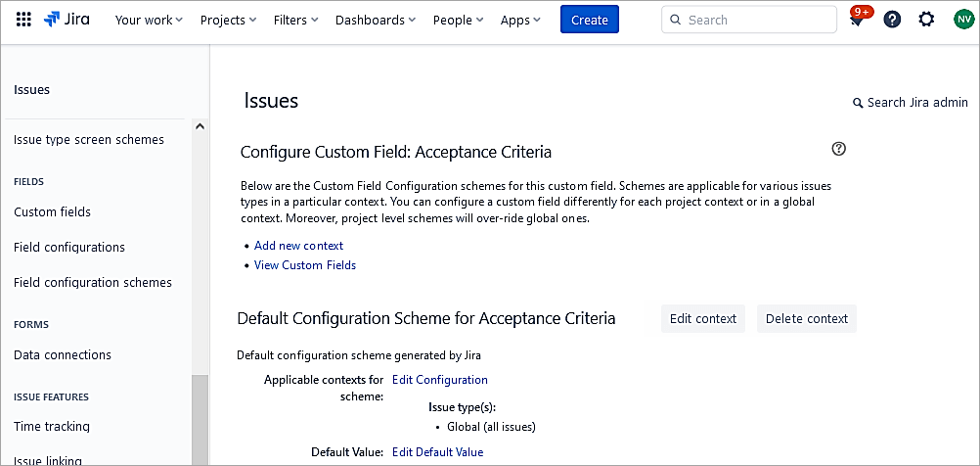Viewport: 980px width, 466px height.
Task: Open the settings gear icon
Action: (x=926, y=20)
